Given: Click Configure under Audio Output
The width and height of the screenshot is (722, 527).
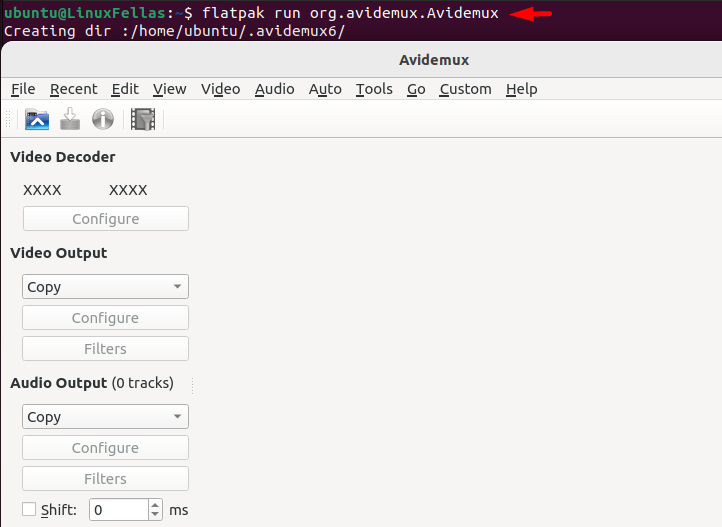Looking at the screenshot, I should 105,447.
